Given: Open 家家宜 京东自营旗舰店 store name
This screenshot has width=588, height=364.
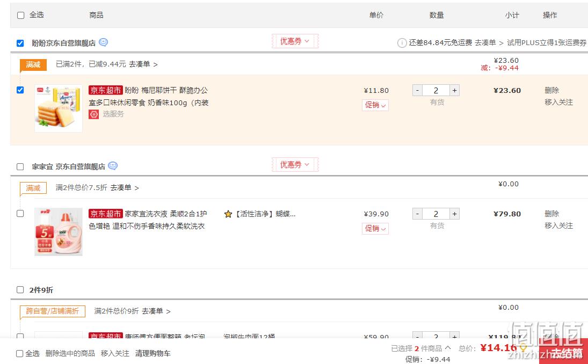Looking at the screenshot, I should tap(68, 166).
